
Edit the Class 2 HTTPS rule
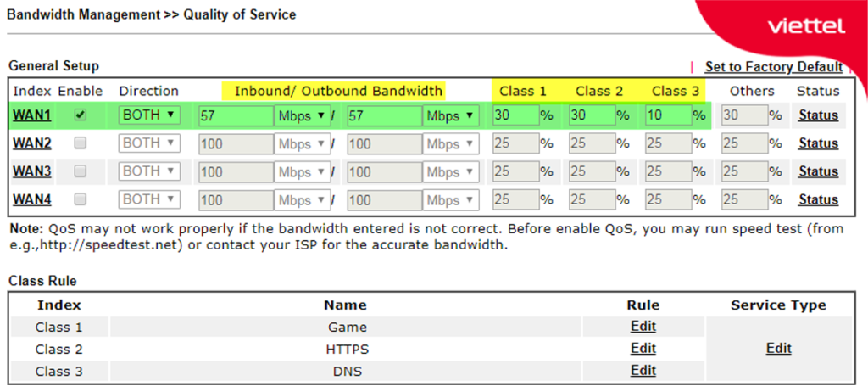tap(643, 348)
